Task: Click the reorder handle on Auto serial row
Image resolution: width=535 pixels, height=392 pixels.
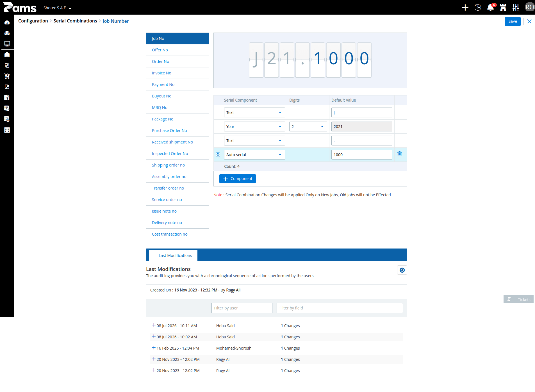Action: click(x=218, y=155)
